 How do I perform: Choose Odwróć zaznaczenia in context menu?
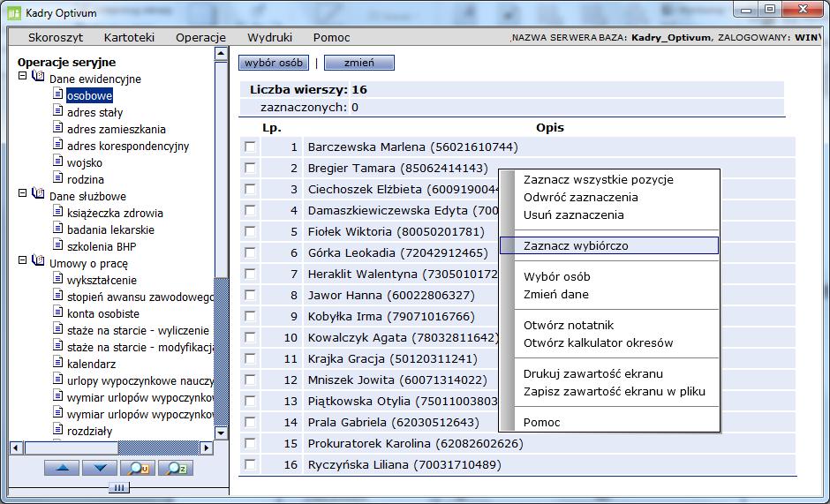pyautogui.click(x=581, y=198)
